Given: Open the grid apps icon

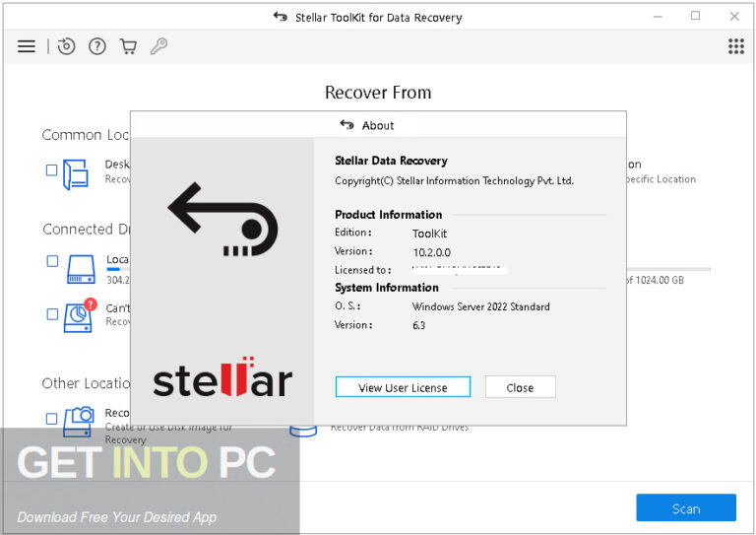Looking at the screenshot, I should (x=735, y=46).
